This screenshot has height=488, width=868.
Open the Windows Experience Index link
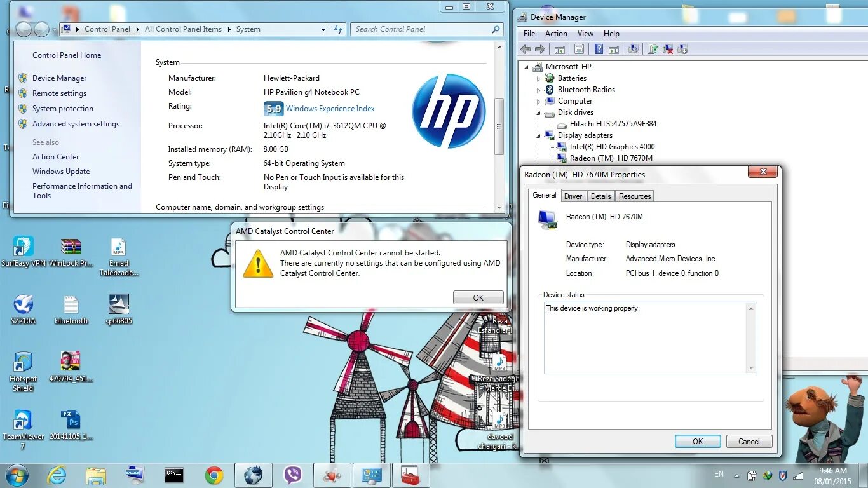click(330, 108)
